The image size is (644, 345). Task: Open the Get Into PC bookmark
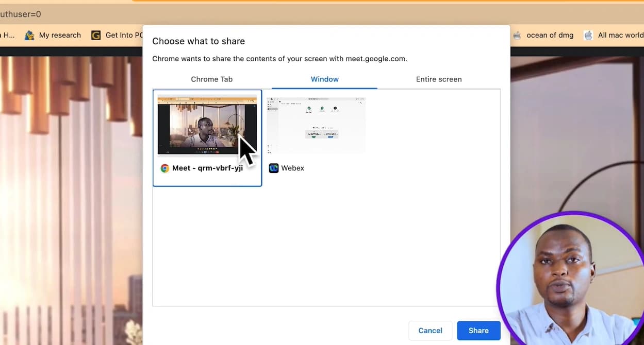pos(117,35)
